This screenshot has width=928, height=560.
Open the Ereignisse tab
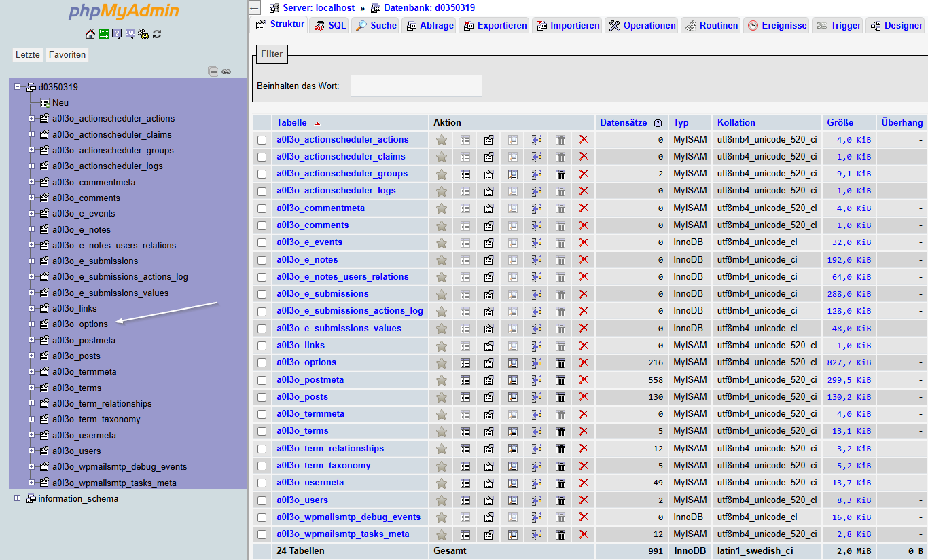point(777,25)
